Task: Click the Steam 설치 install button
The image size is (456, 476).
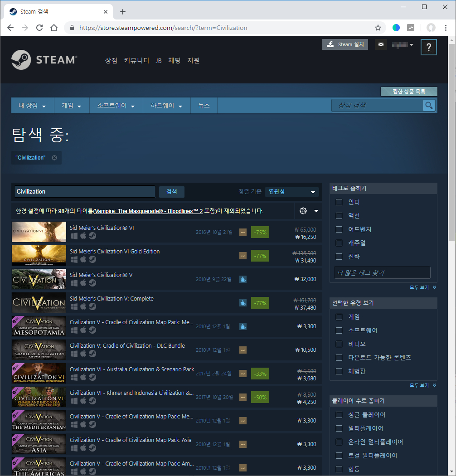Action: pyautogui.click(x=345, y=44)
